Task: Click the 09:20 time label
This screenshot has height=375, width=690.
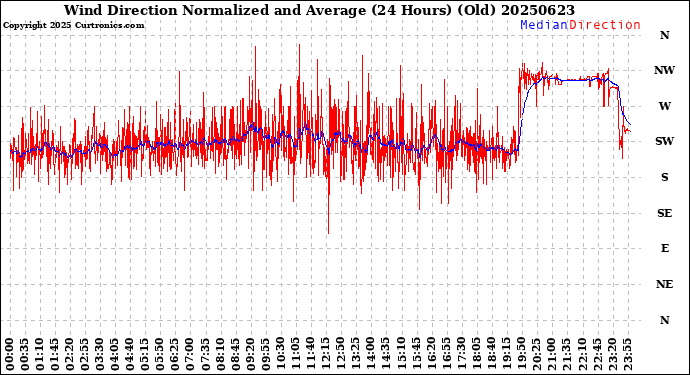Action: pyautogui.click(x=250, y=354)
